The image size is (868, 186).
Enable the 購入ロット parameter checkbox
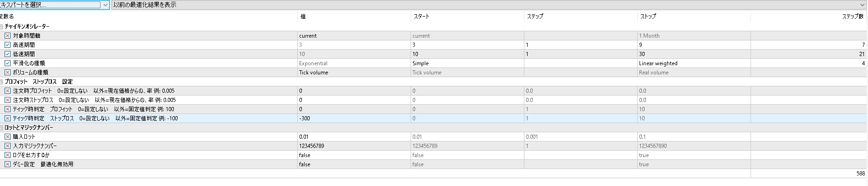pos(7,137)
